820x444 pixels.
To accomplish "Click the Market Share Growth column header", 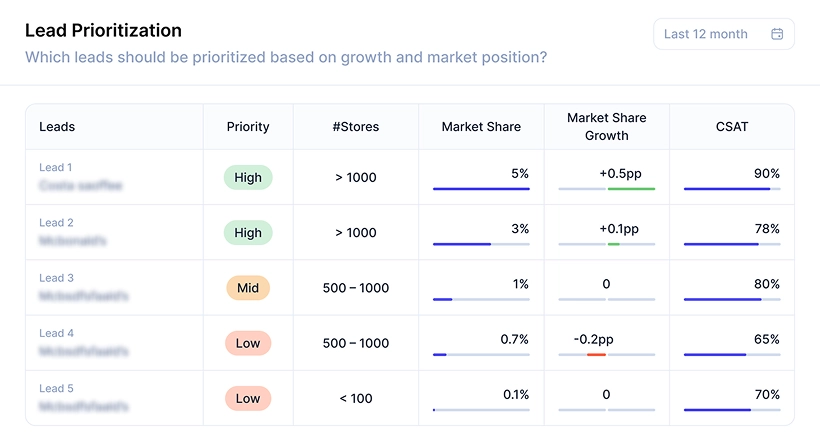I will pos(606,126).
